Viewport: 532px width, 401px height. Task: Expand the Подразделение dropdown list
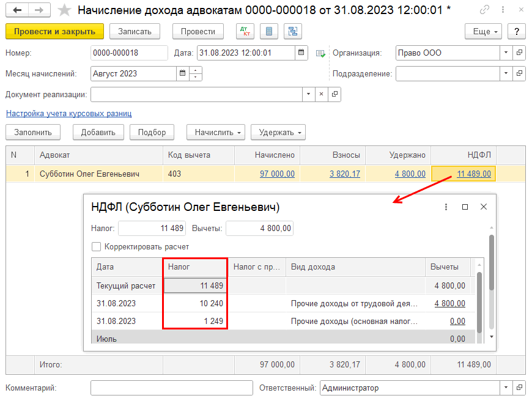click(x=506, y=74)
